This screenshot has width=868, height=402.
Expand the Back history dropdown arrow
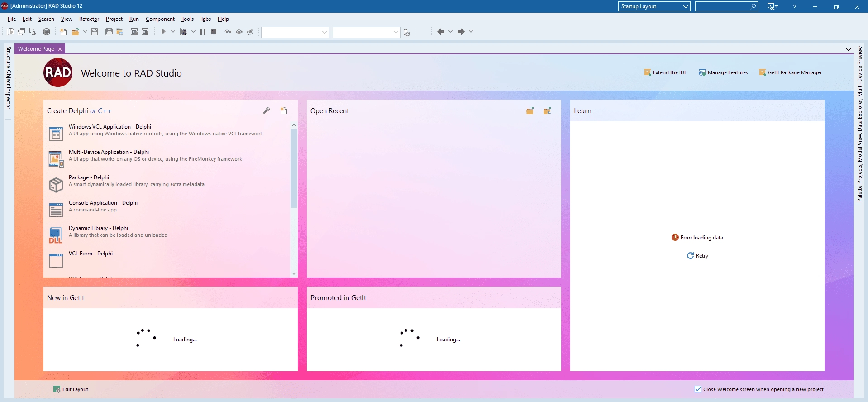[450, 32]
